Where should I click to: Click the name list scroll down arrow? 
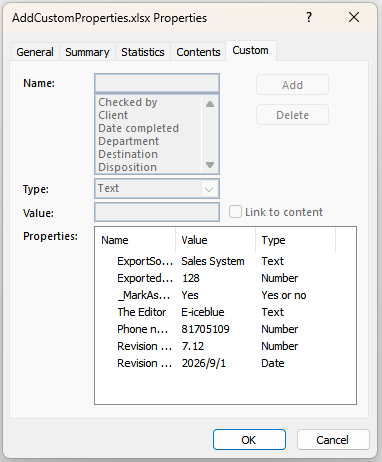(x=210, y=165)
